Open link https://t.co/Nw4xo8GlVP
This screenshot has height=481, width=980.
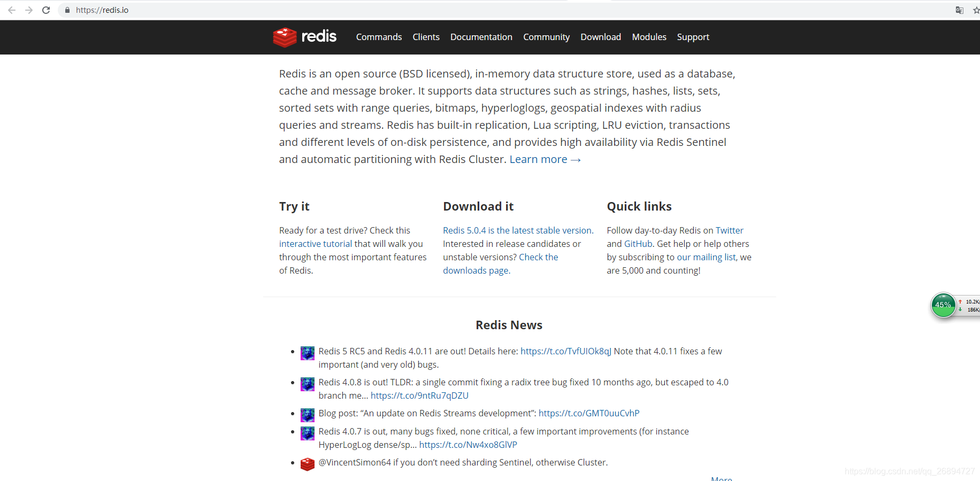[x=468, y=445]
